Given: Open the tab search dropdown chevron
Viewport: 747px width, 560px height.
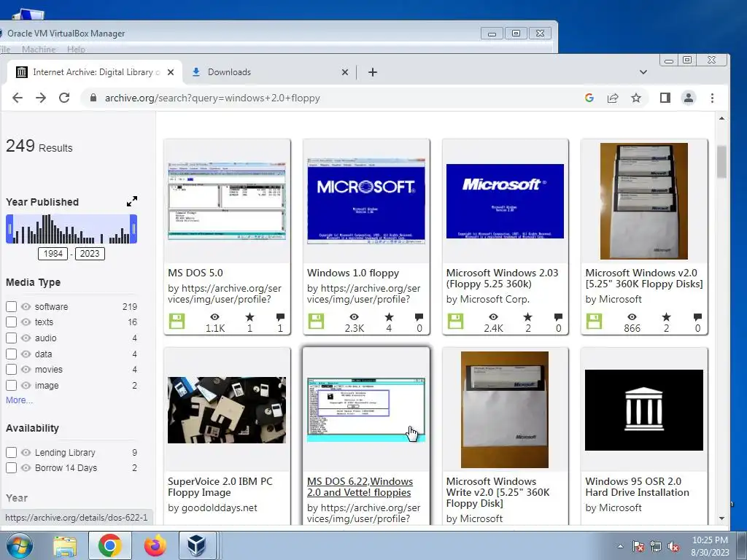Looking at the screenshot, I should (643, 72).
